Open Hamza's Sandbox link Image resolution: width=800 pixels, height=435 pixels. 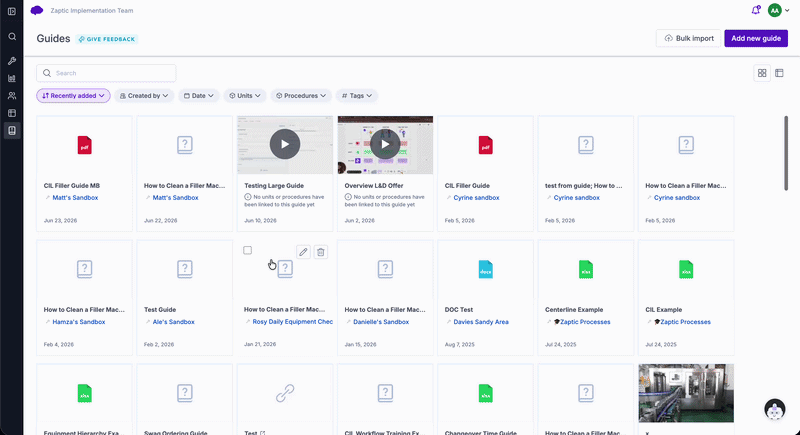click(x=79, y=322)
